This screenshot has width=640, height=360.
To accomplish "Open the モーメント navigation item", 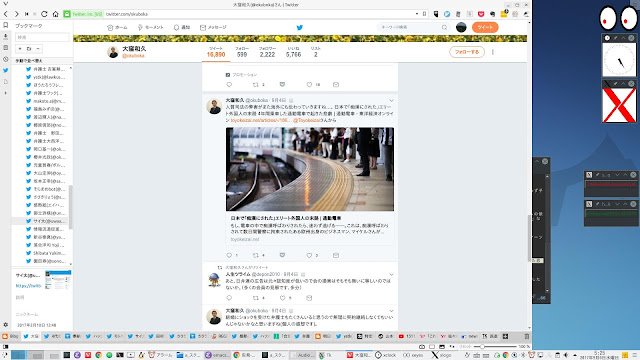I will (x=150, y=27).
